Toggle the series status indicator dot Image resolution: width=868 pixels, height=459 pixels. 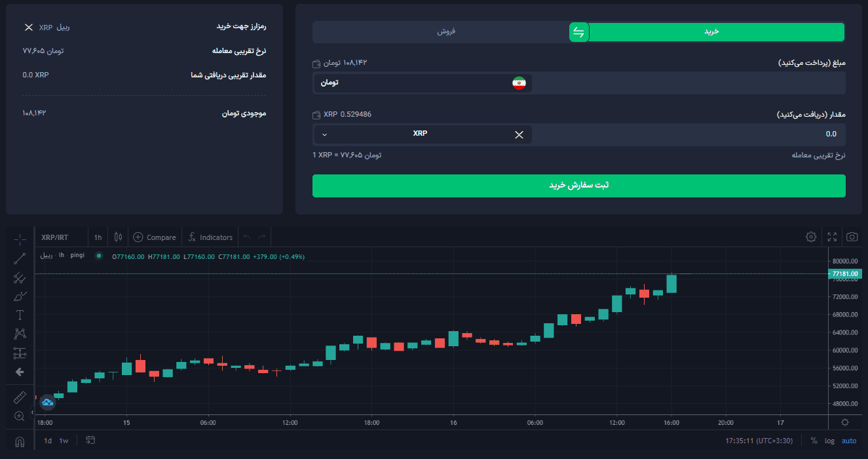[x=99, y=256]
